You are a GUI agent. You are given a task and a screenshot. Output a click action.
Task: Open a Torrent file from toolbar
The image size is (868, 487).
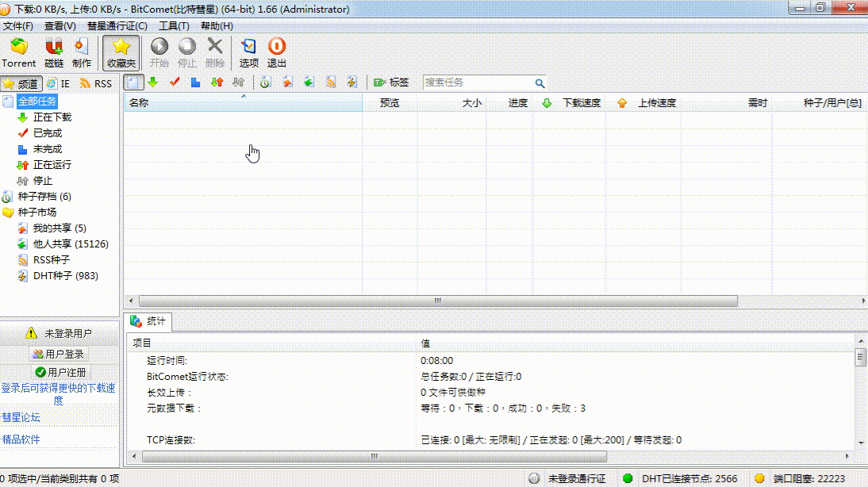19,53
